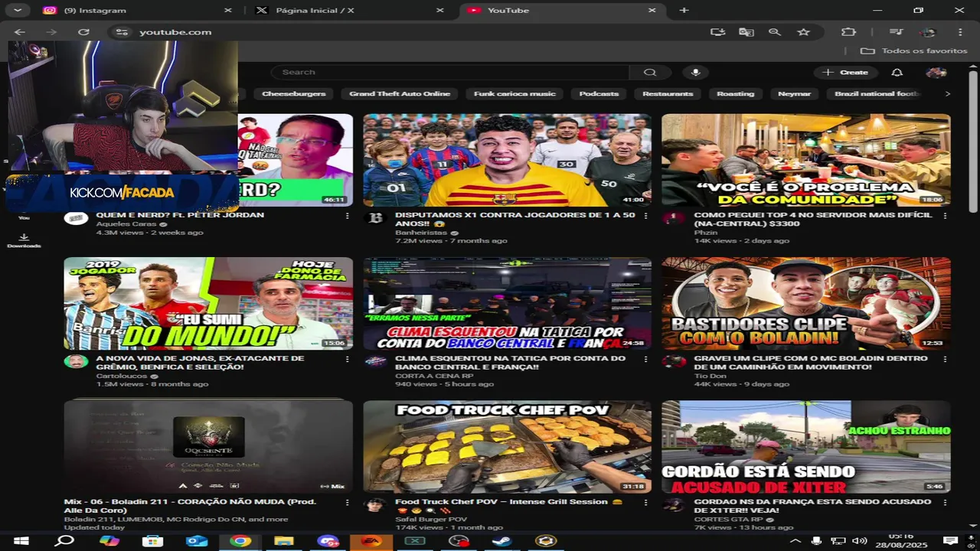Open Todos os favoritos bookmarks folder
The image size is (980, 551).
pos(914,51)
